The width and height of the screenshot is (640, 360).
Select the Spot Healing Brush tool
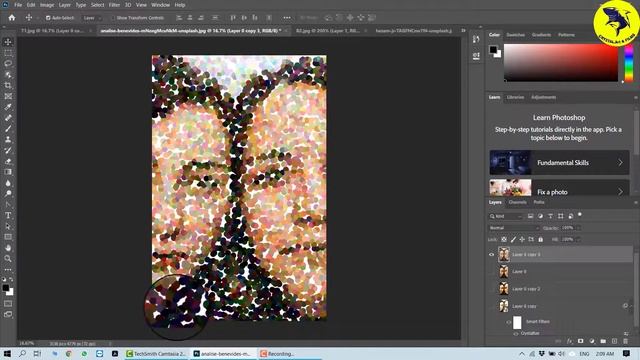click(x=8, y=118)
